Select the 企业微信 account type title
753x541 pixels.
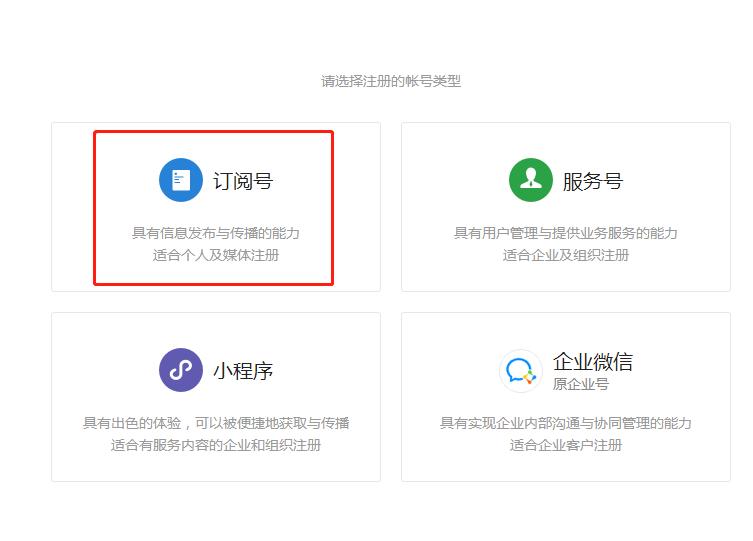coord(593,361)
